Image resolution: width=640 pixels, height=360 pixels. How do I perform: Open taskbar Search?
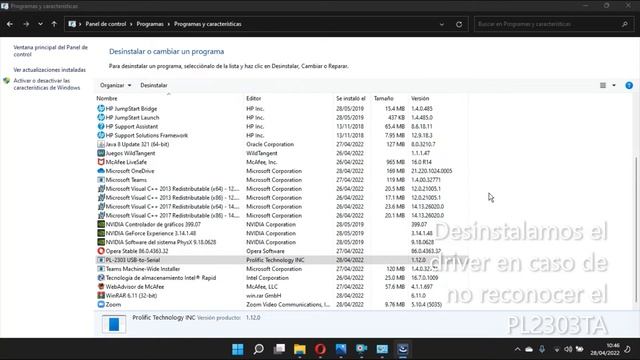tap(258, 349)
